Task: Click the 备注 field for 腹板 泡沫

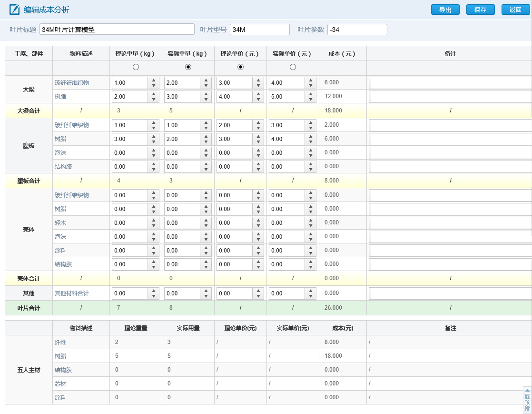Action: [x=450, y=153]
